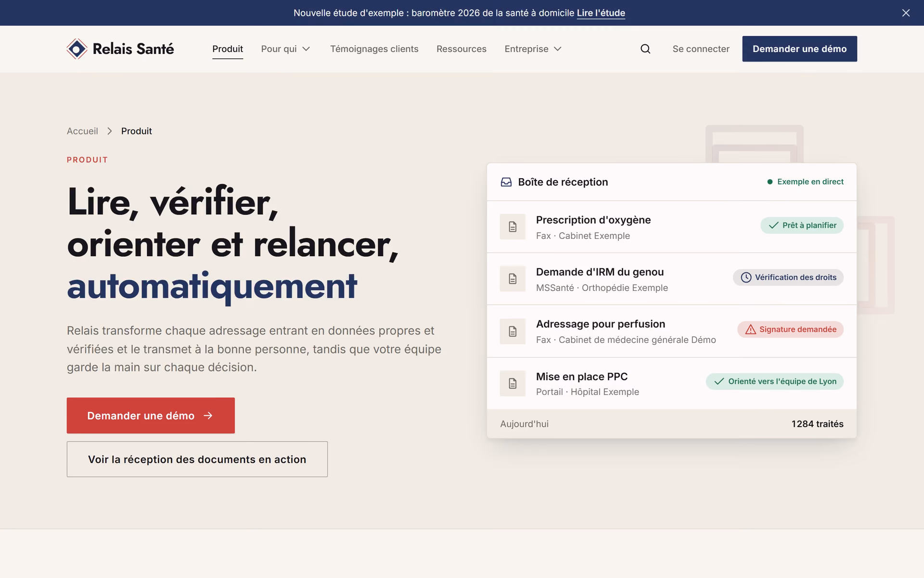The height and width of the screenshot is (578, 924).
Task: Click the arrow icon in red Demander une démo button
Action: (208, 416)
